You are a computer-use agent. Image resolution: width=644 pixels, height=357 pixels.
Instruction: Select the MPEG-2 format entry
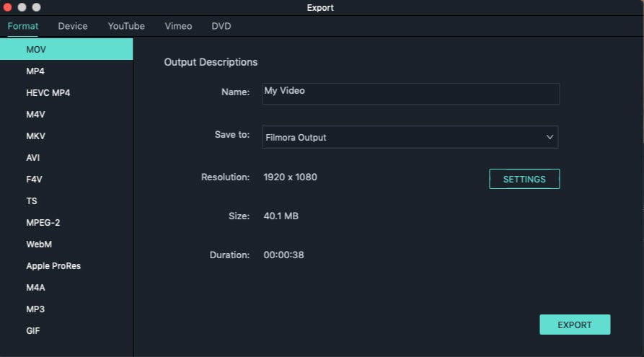click(x=43, y=223)
